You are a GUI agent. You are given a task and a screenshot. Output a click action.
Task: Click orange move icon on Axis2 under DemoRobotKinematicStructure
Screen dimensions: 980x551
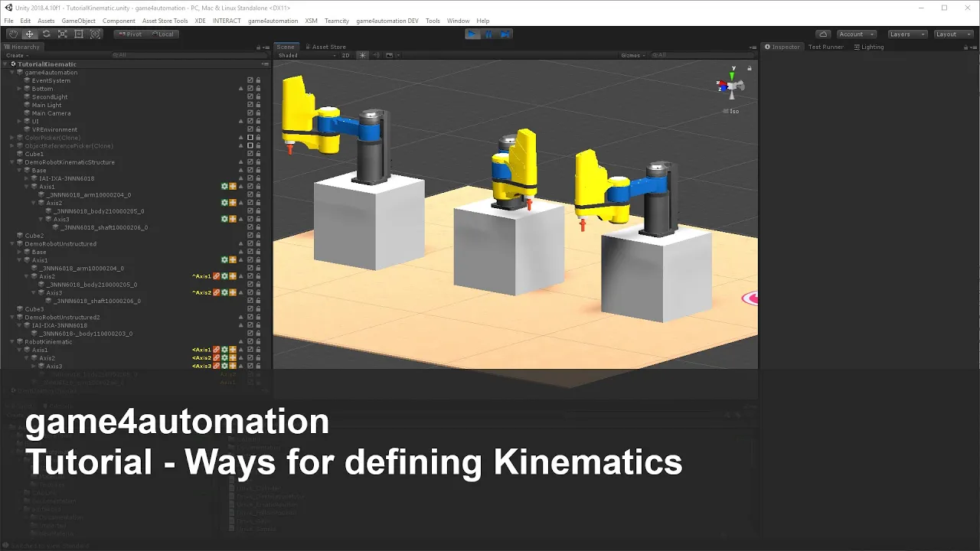click(232, 203)
